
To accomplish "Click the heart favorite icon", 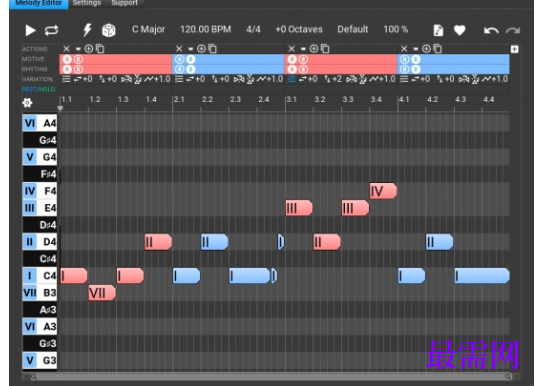I will [459, 30].
